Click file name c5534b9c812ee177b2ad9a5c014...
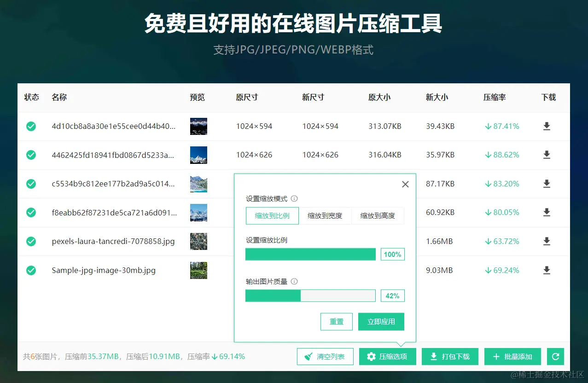The height and width of the screenshot is (383, 588). (x=113, y=184)
